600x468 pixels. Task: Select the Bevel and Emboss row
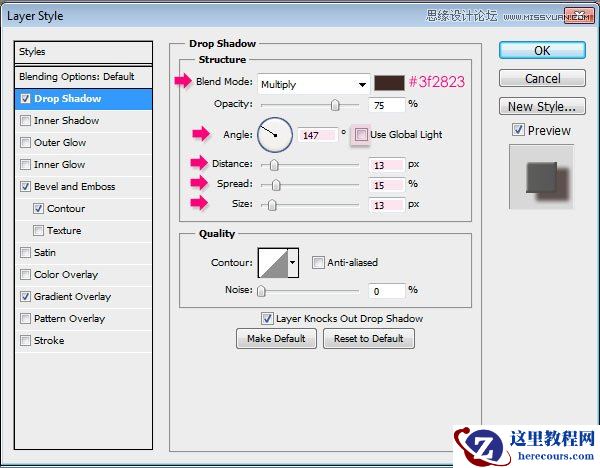tap(83, 186)
